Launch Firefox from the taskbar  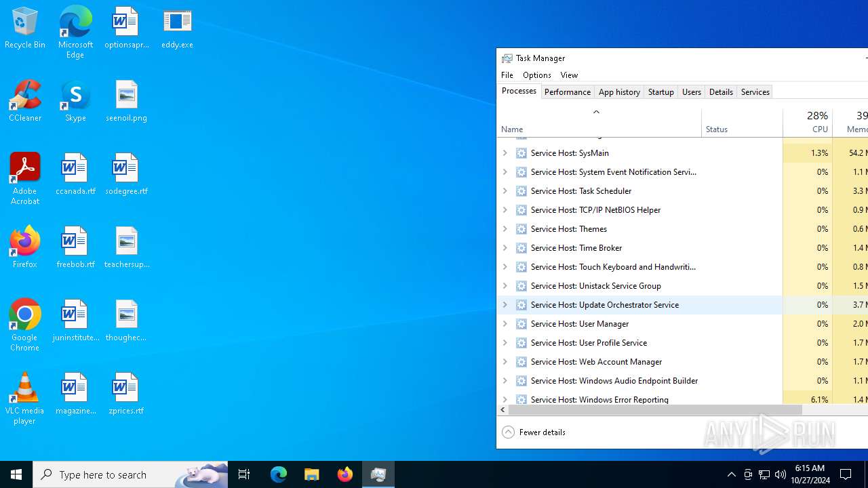(x=345, y=474)
